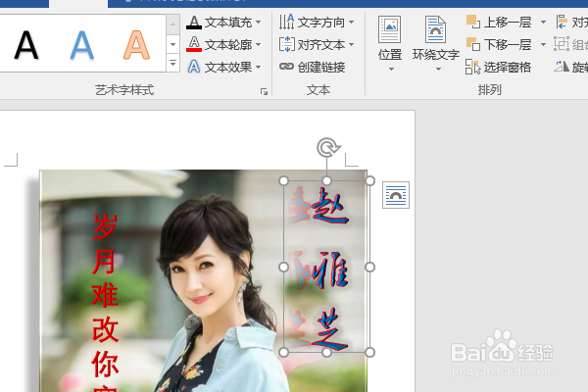Open the 下移一层 dropdown arrow
The width and height of the screenshot is (588, 392).
coord(543,45)
